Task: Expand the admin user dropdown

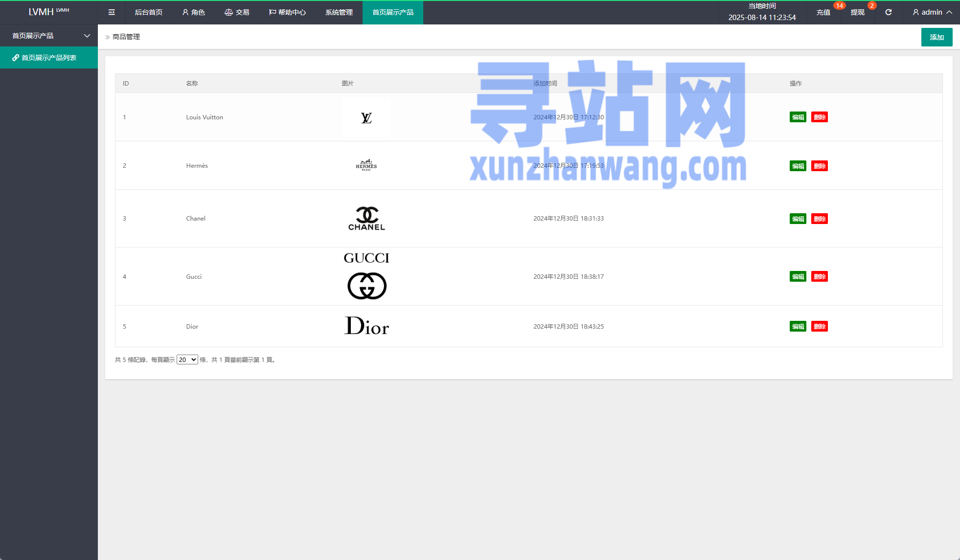Action: pyautogui.click(x=933, y=12)
